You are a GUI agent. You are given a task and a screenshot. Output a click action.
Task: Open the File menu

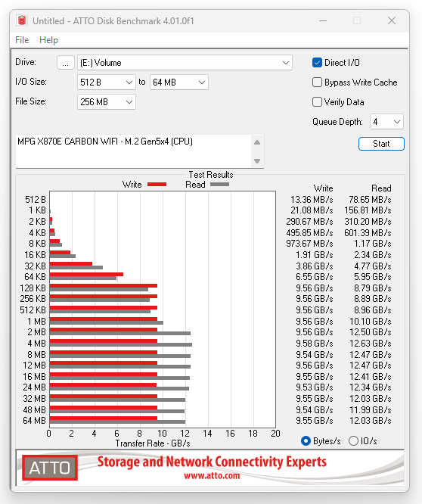(x=22, y=40)
